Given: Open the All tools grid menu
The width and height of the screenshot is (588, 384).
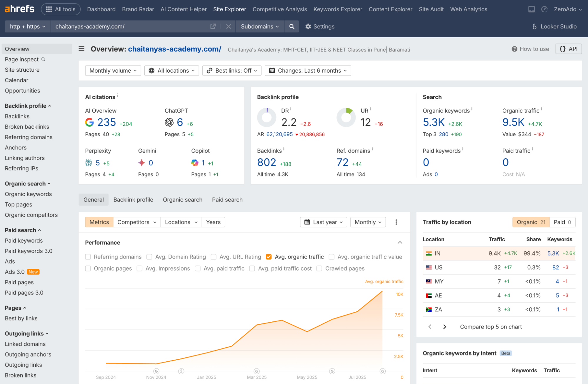Looking at the screenshot, I should coord(61,9).
